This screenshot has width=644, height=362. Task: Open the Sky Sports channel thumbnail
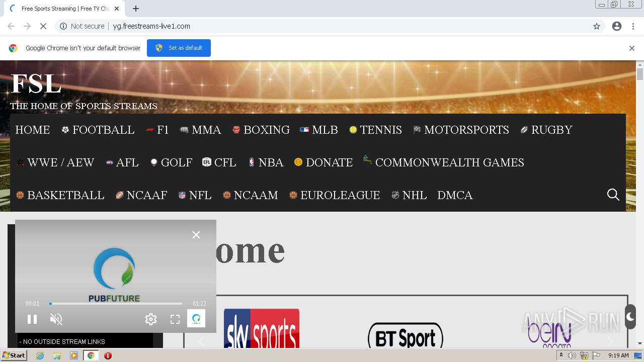click(262, 329)
